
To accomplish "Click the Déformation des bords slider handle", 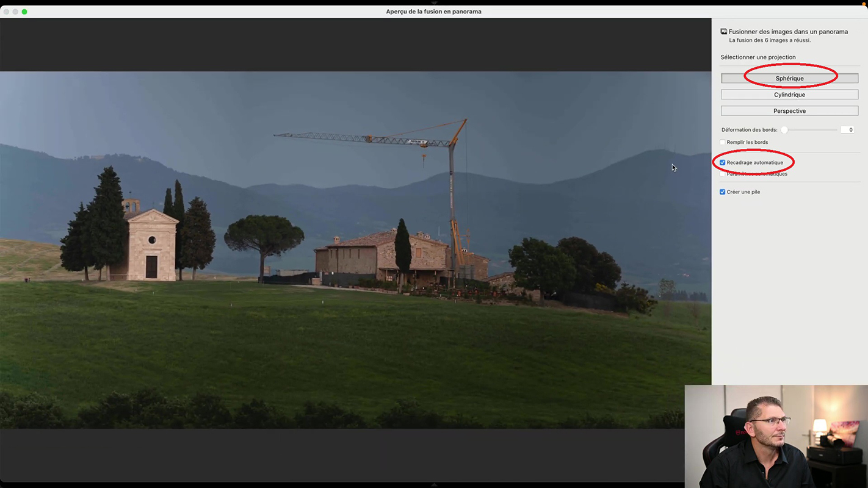I will coord(784,130).
